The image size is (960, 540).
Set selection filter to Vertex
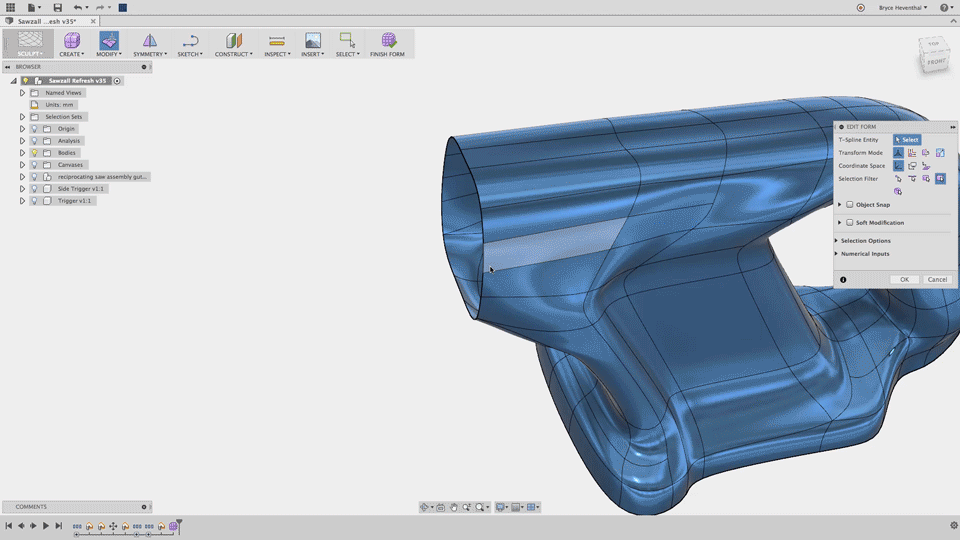point(898,179)
